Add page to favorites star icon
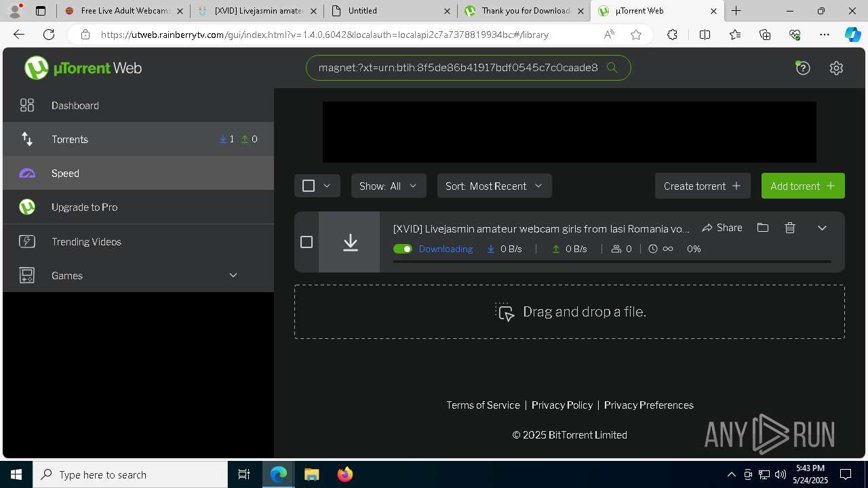Image resolution: width=868 pixels, height=488 pixels. (636, 35)
